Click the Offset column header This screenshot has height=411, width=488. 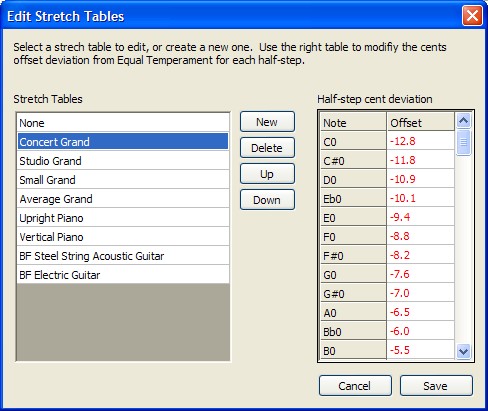tap(421, 122)
